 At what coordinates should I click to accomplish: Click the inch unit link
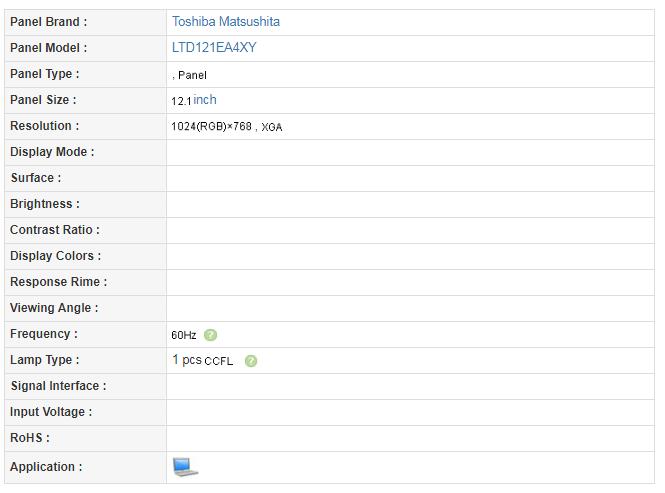click(x=205, y=100)
